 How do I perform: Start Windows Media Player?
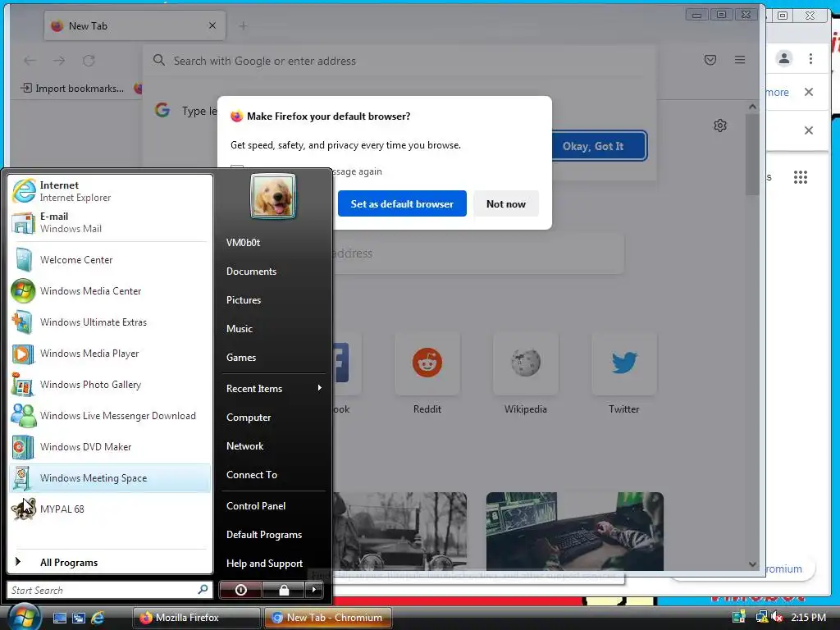(110, 354)
